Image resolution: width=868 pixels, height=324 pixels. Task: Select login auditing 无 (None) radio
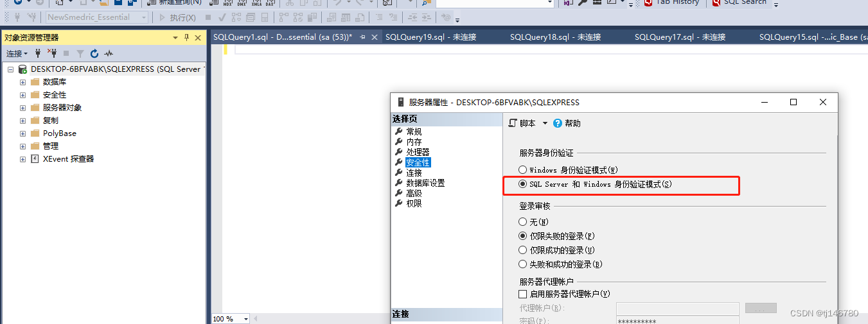pyautogui.click(x=523, y=222)
